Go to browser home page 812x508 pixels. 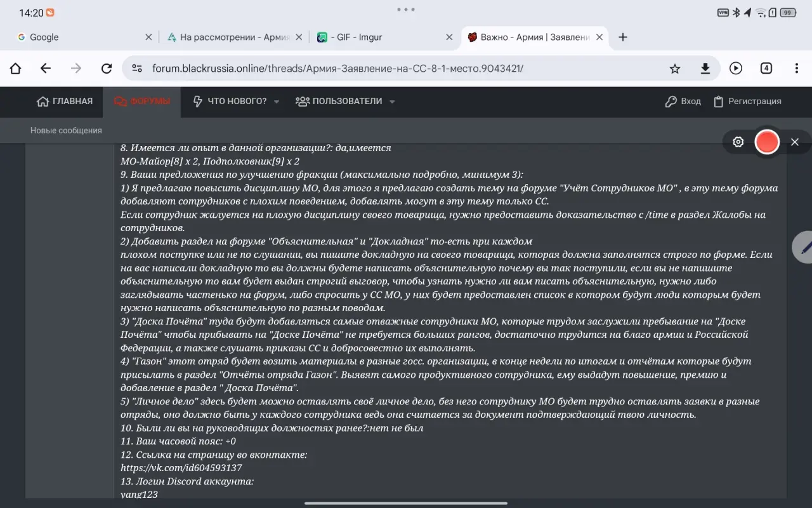tap(16, 69)
